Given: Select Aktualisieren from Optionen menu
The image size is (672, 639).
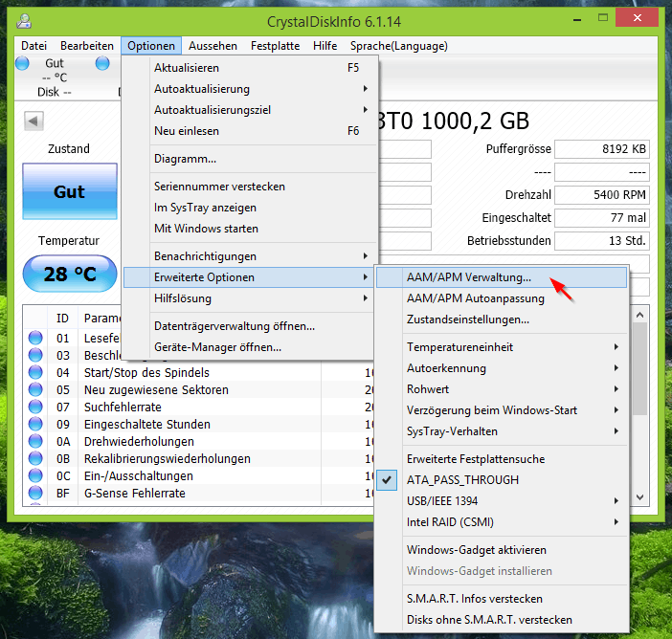Looking at the screenshot, I should click(249, 68).
